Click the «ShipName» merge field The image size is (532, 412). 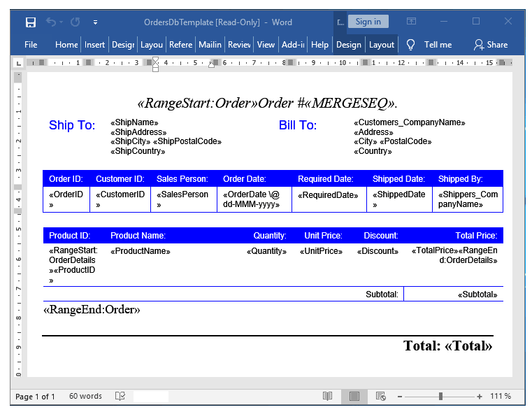pos(134,122)
